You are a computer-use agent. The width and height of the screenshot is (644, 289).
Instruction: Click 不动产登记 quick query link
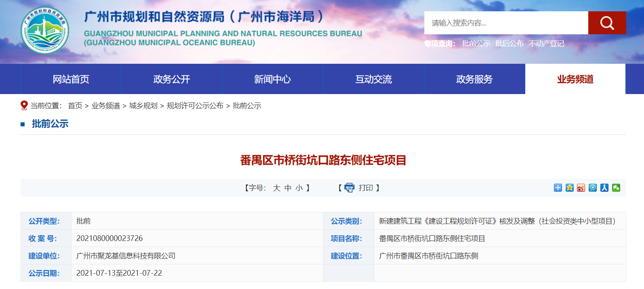pyautogui.click(x=546, y=44)
